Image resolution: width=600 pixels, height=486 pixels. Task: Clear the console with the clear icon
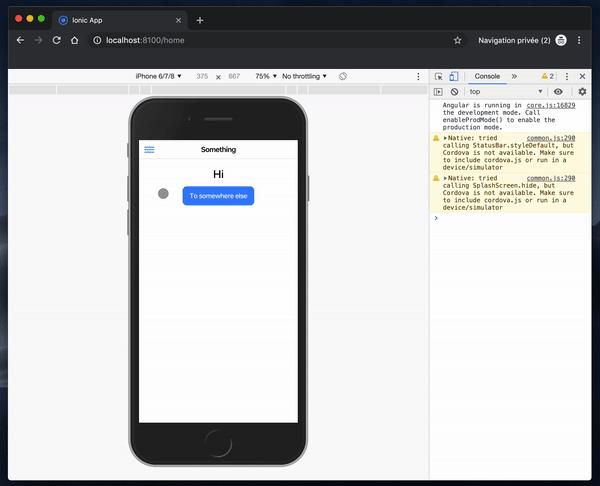[x=454, y=92]
